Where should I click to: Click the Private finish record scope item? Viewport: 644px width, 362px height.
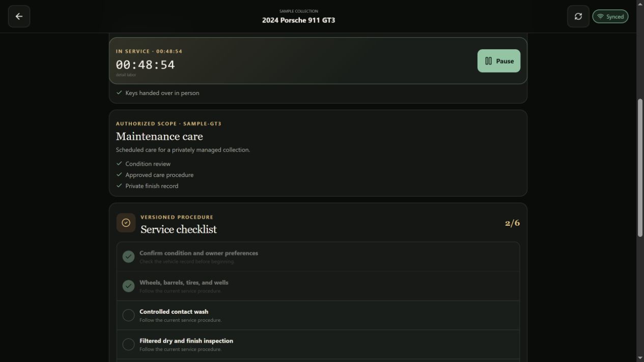(152, 186)
